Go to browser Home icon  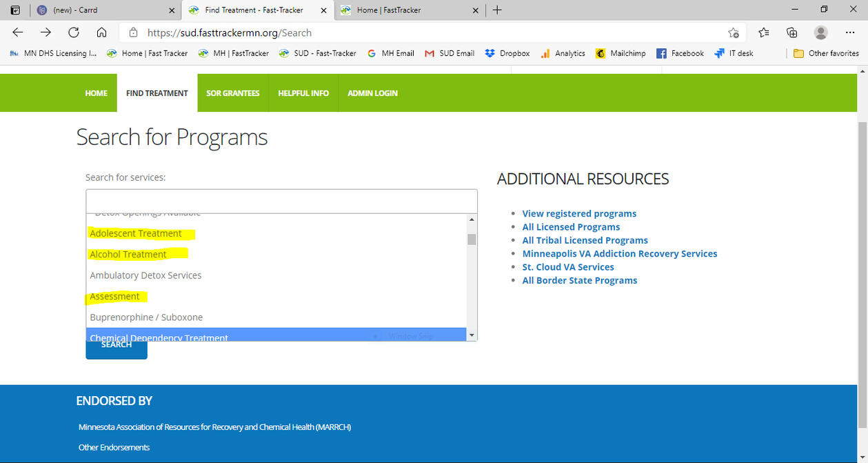[x=101, y=32]
